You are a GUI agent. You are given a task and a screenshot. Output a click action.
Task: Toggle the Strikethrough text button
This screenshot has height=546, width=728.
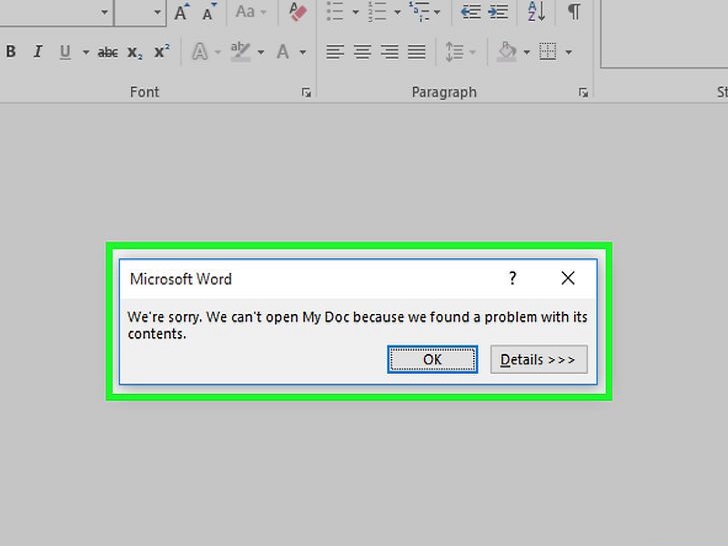(108, 52)
